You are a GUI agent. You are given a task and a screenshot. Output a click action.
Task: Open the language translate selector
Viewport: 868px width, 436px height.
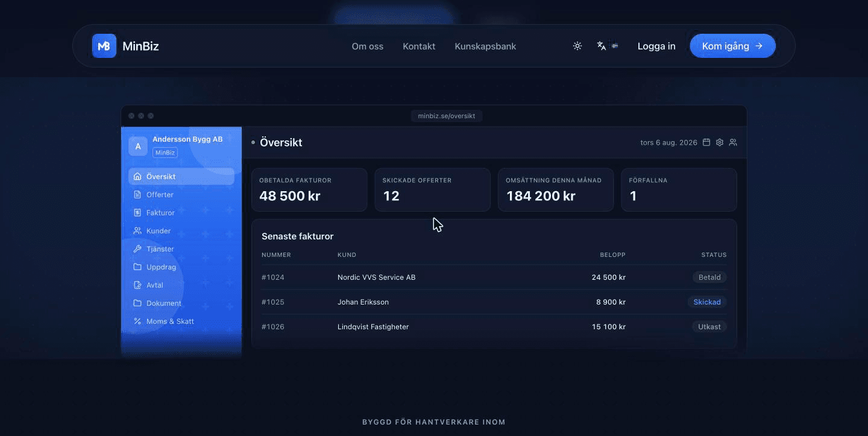(608, 46)
